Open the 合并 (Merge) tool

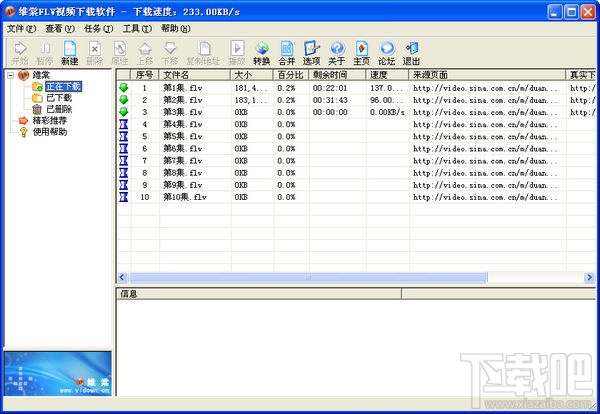[287, 53]
